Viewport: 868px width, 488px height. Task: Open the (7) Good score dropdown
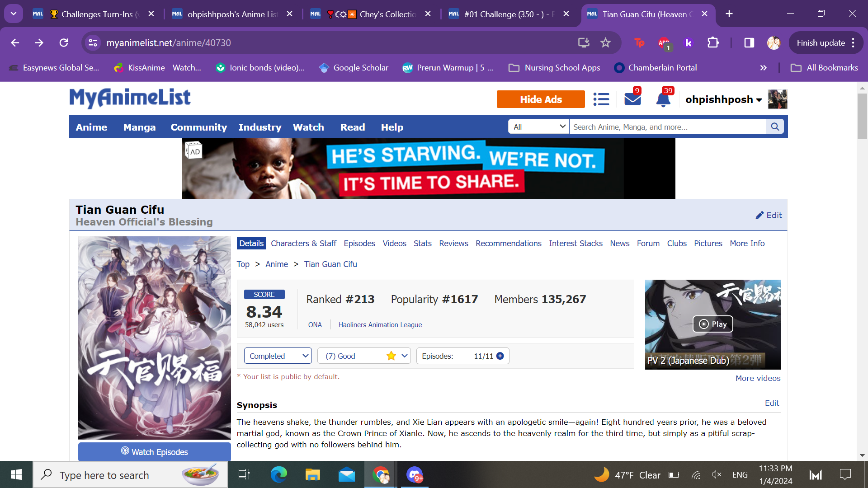(x=364, y=356)
